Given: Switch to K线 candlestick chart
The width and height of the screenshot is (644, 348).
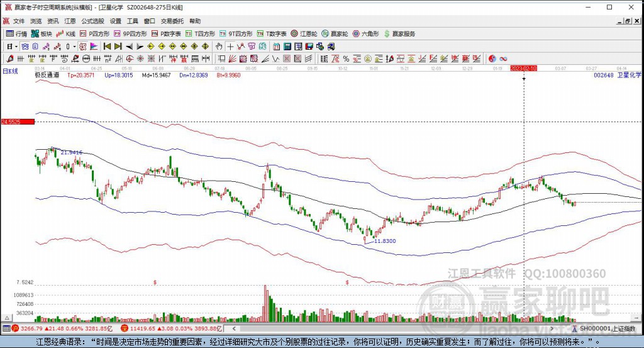Looking at the screenshot, I should coord(66,33).
